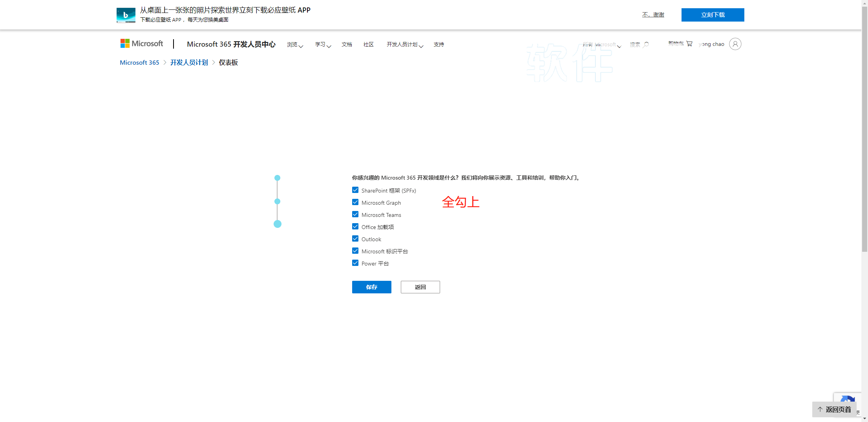Open the 文档 menu item
This screenshot has height=422, width=868.
pyautogui.click(x=347, y=45)
